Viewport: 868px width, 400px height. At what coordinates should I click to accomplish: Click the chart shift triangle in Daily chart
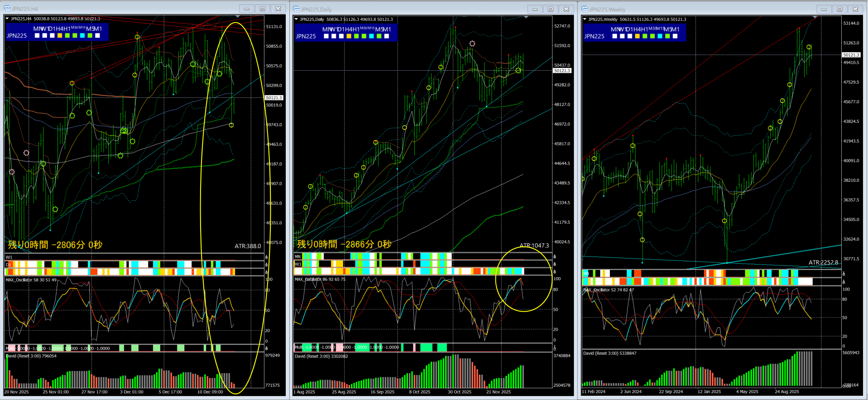526,17
